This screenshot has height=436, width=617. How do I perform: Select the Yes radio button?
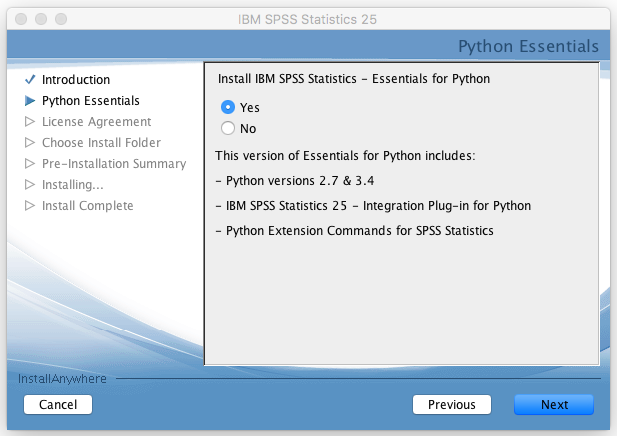pos(228,107)
